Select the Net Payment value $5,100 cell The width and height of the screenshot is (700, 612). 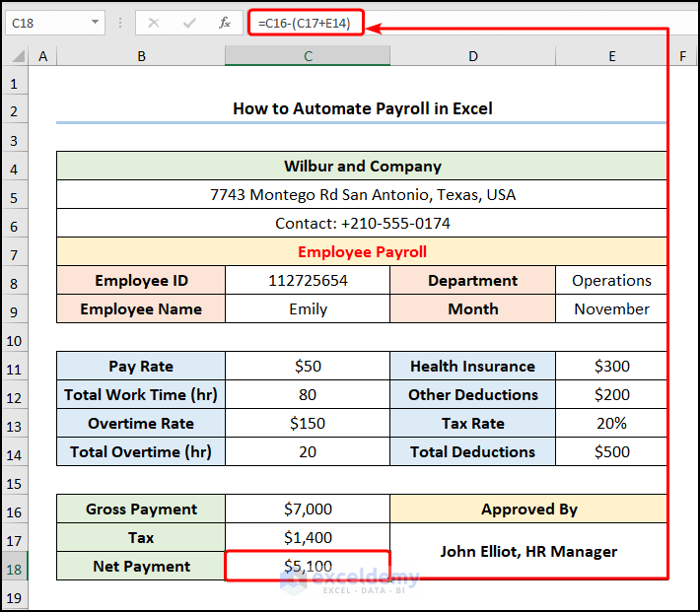point(308,567)
